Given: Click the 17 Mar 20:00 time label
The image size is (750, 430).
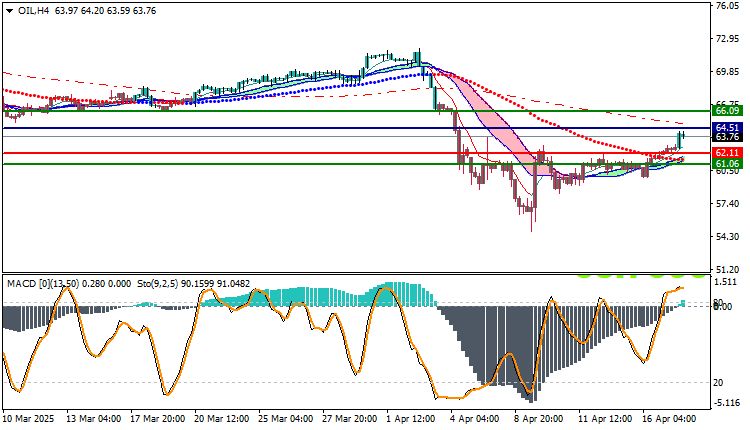Looking at the screenshot, I should 157,419.
